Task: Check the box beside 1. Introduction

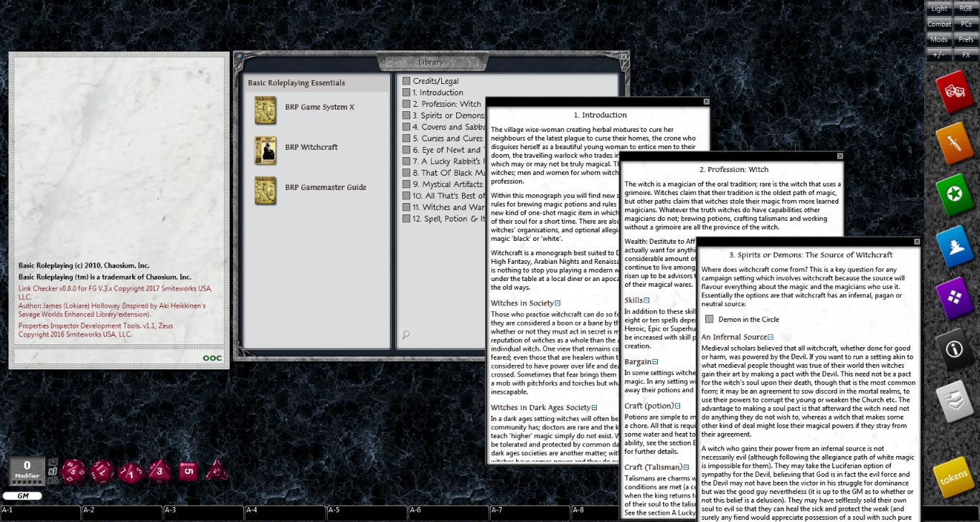Action: (x=405, y=92)
